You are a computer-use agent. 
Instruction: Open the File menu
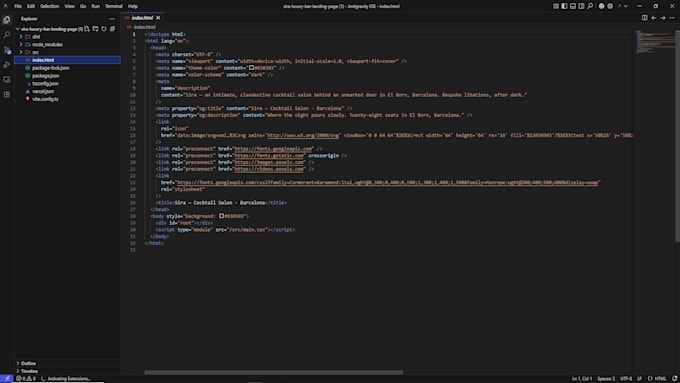(18, 6)
